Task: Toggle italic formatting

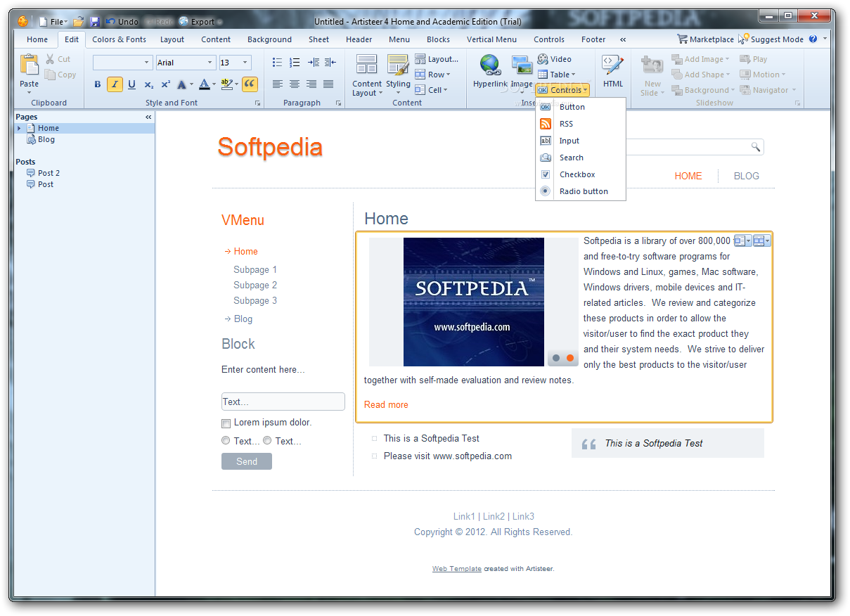Action: [x=115, y=84]
